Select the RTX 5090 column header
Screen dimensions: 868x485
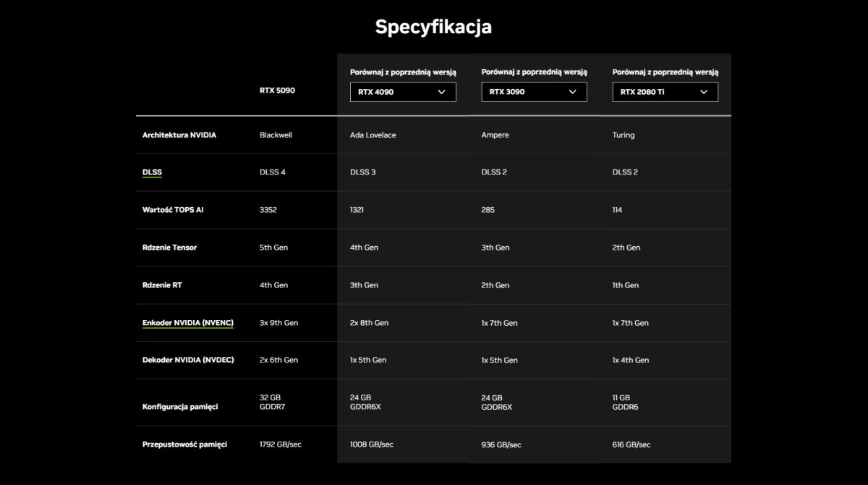pos(277,90)
